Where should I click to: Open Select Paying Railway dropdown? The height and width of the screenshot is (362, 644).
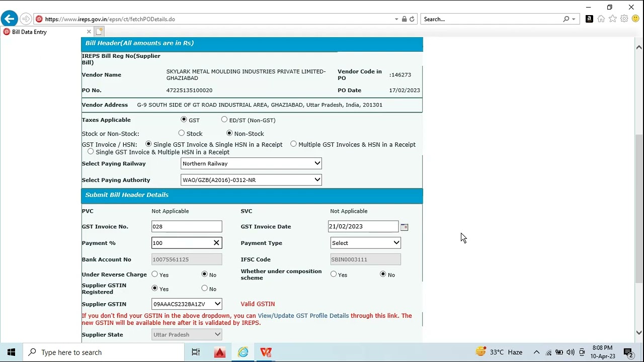[x=251, y=163]
